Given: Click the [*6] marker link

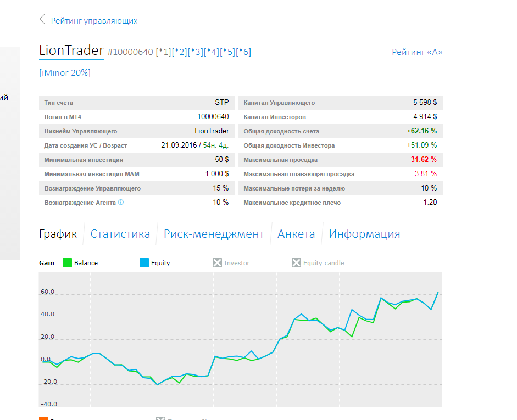Looking at the screenshot, I should (x=243, y=52).
